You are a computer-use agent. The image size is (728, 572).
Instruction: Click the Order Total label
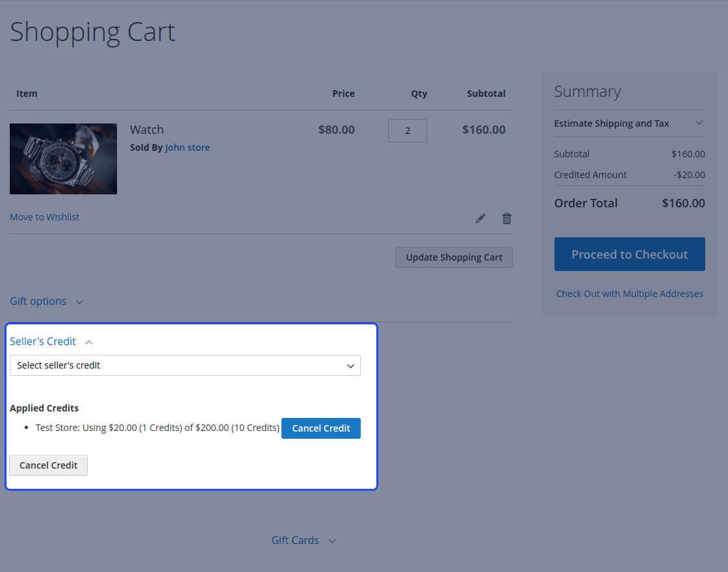point(586,203)
